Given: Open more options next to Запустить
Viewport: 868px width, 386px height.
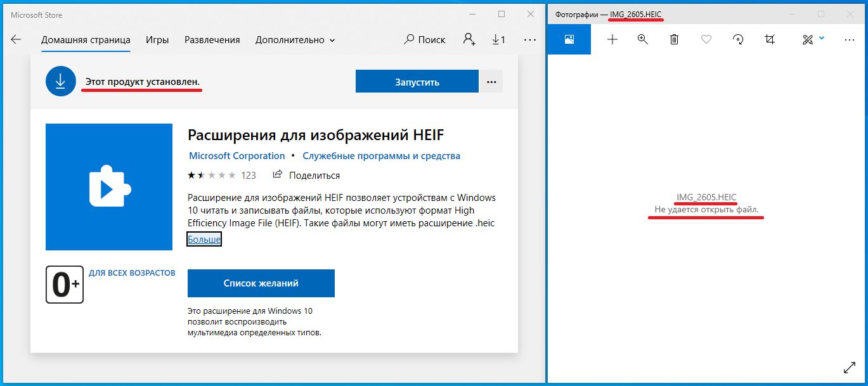Looking at the screenshot, I should pyautogui.click(x=491, y=82).
